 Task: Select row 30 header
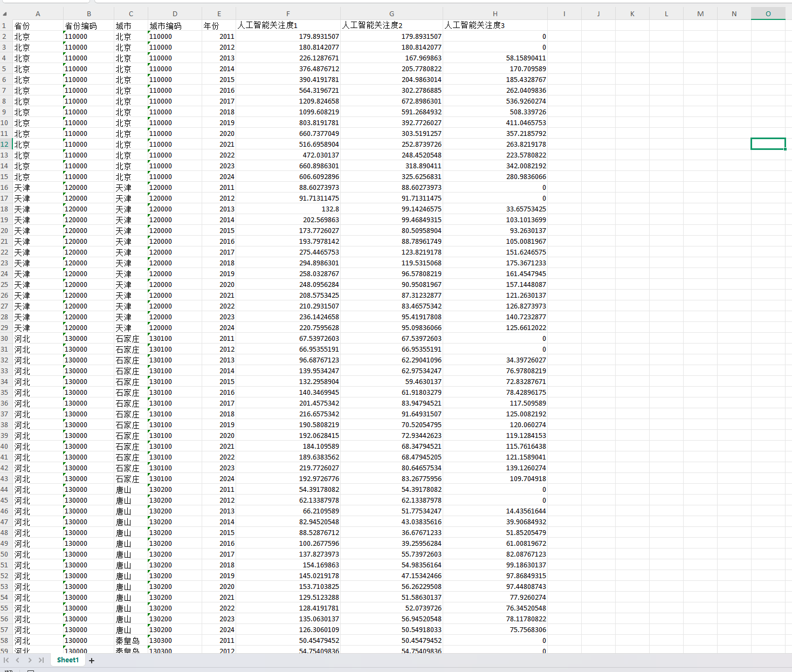point(5,338)
